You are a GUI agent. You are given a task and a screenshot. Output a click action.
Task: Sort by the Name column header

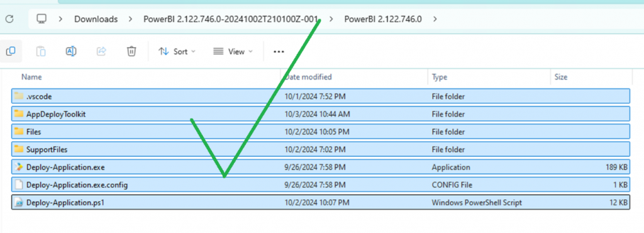31,77
